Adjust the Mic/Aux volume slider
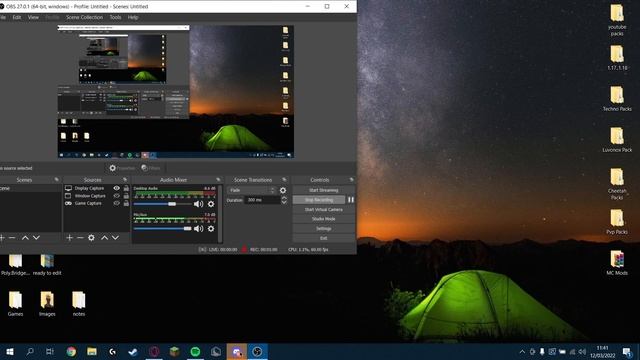The image size is (640, 360). coord(162,229)
